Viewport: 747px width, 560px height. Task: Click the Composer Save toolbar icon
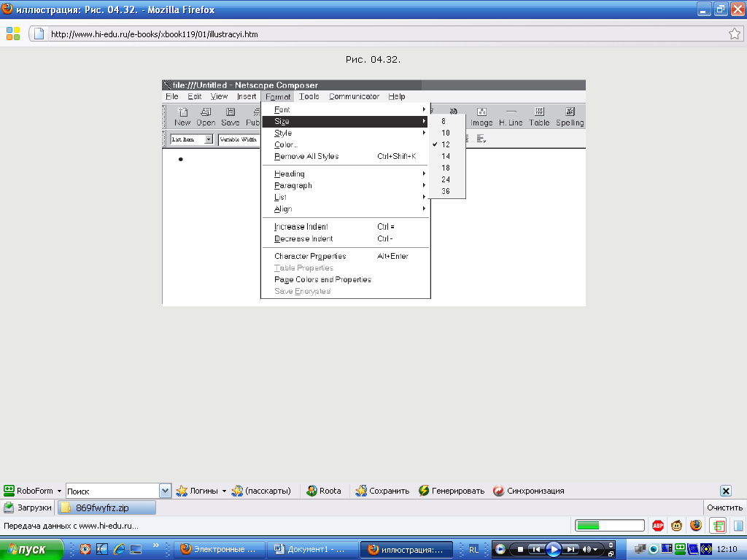pos(230,117)
